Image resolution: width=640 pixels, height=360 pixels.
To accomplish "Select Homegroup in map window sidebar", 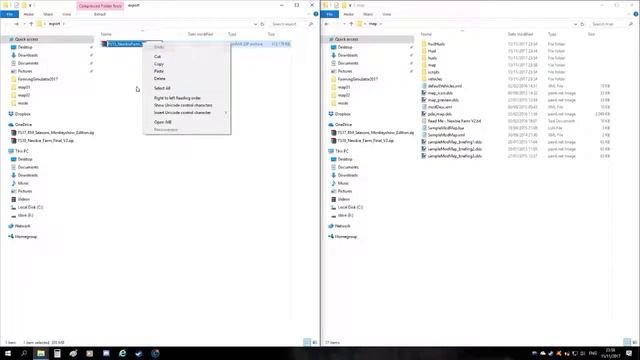I will point(346,236).
